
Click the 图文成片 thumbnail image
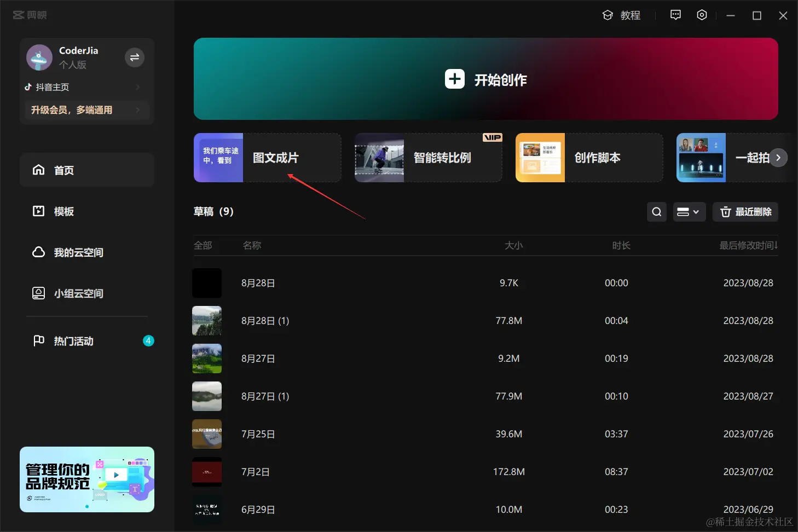click(218, 158)
